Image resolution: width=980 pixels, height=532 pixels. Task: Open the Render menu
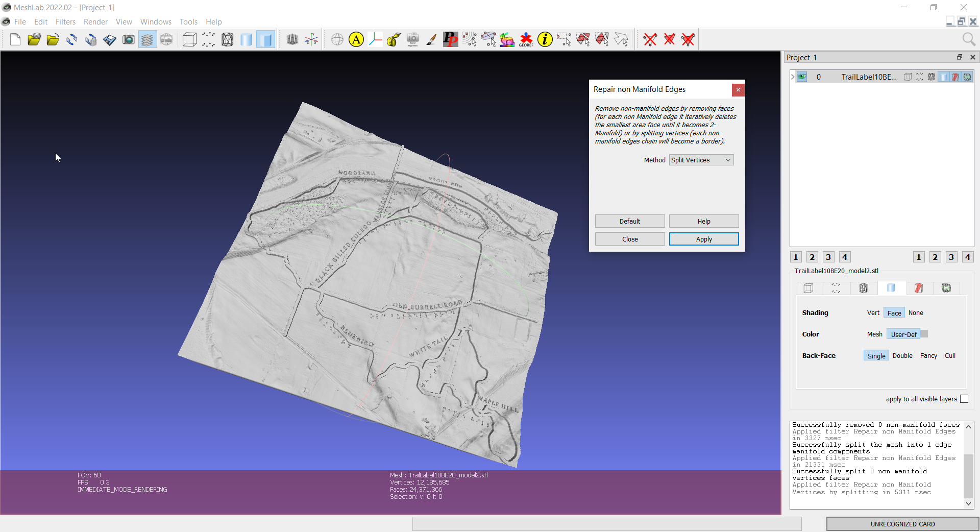tap(95, 22)
